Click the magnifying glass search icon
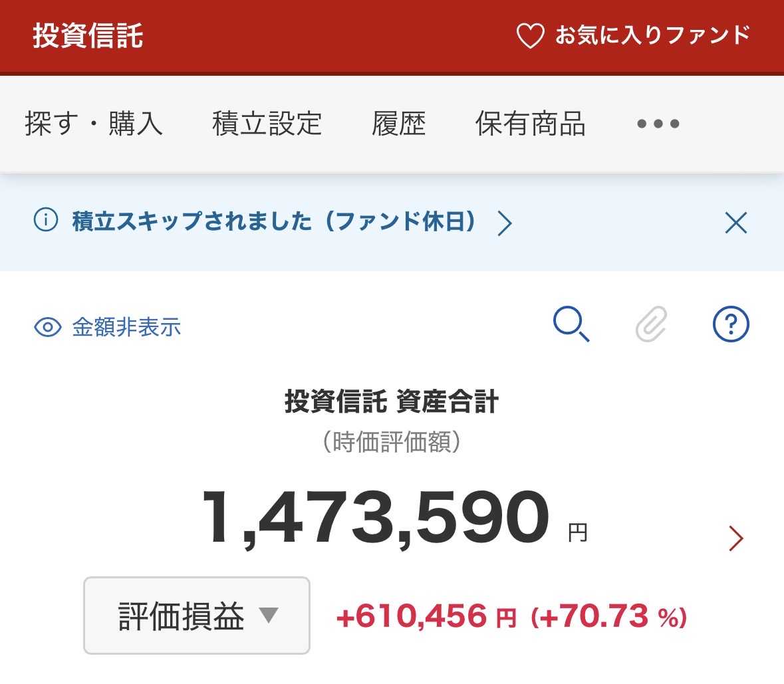784x684 pixels. click(x=571, y=324)
